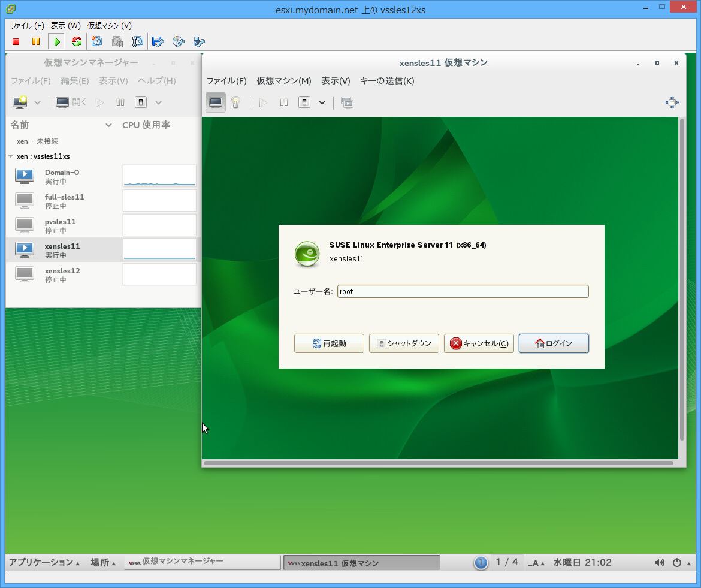
Task: Click the run play icon in xensles11 window toolbar
Action: pyautogui.click(x=263, y=103)
